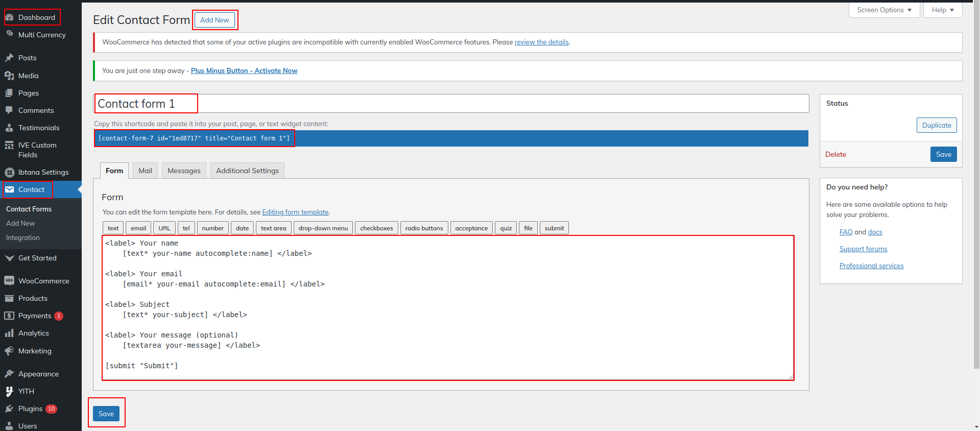The image size is (980, 431).
Task: Expand the Help dropdown panel
Action: [x=942, y=10]
